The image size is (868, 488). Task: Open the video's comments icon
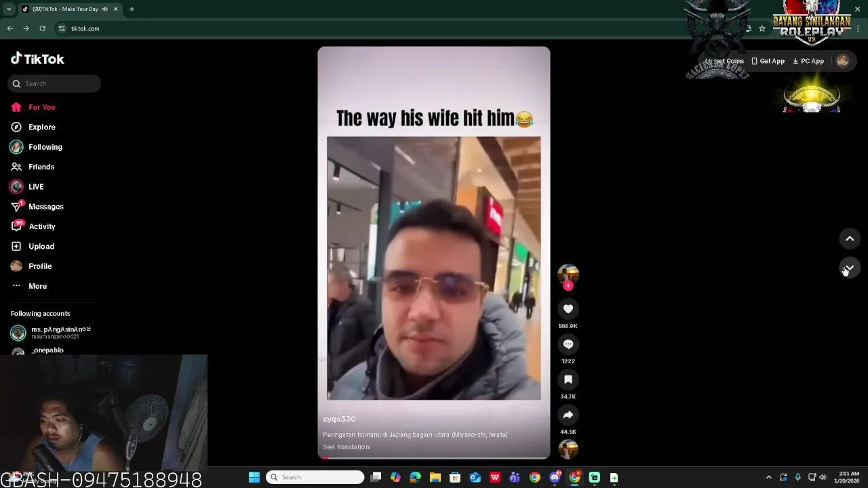click(568, 344)
